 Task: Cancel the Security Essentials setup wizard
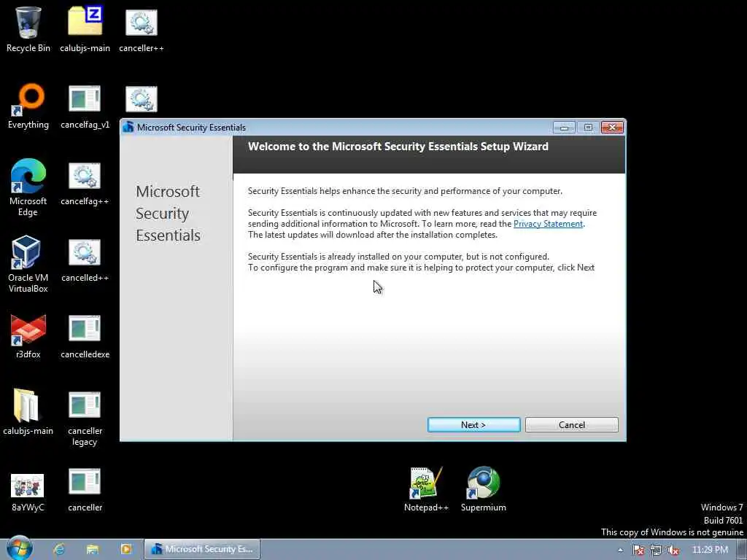coord(572,425)
